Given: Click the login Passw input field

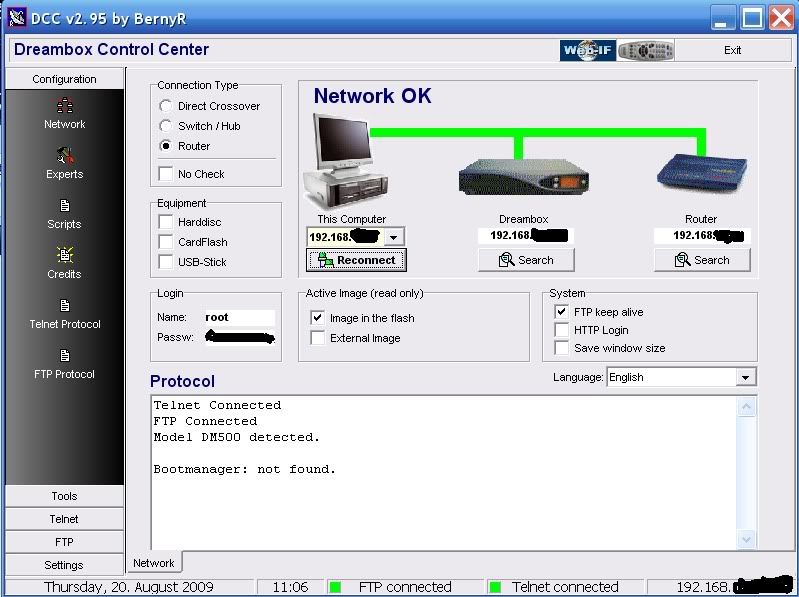Looking at the screenshot, I should pos(239,337).
